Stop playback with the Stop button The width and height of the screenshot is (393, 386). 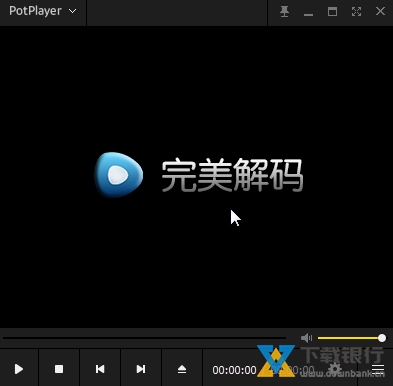pyautogui.click(x=59, y=369)
